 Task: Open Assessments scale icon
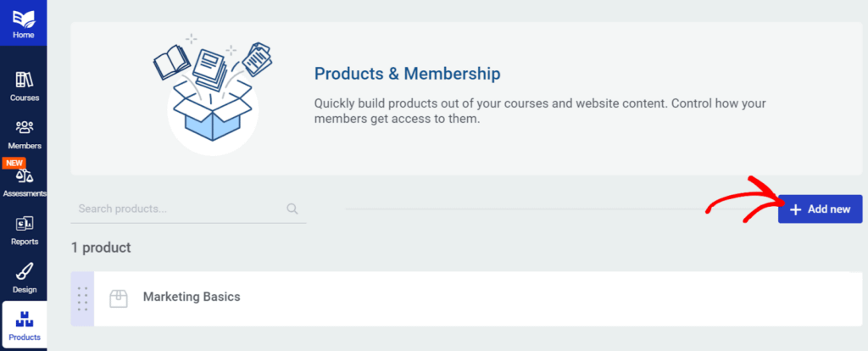24,176
